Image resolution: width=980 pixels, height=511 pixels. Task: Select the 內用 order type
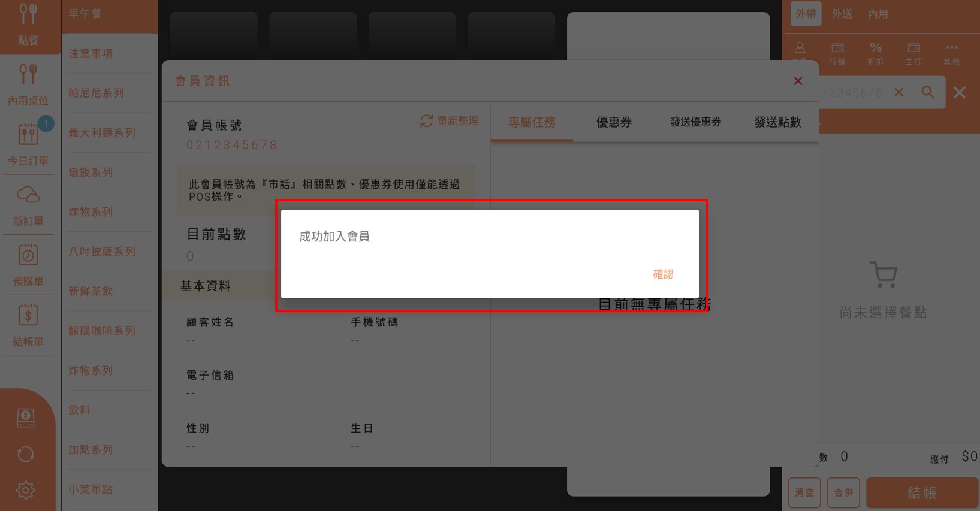[878, 14]
